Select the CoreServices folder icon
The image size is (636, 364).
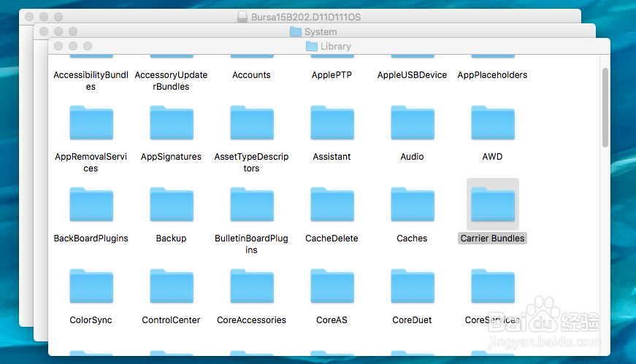point(493,286)
